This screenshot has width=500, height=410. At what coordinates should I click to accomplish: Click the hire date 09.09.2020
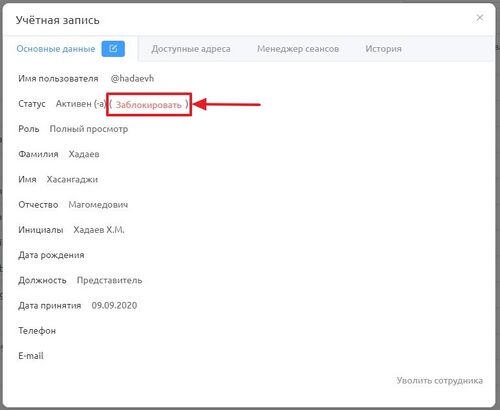(114, 305)
